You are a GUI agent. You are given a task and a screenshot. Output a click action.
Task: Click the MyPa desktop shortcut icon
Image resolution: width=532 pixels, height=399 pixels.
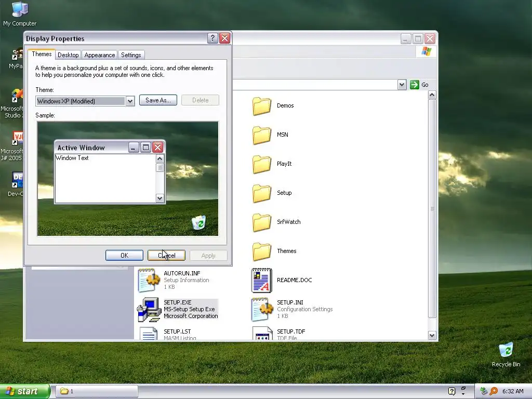[x=17, y=54]
